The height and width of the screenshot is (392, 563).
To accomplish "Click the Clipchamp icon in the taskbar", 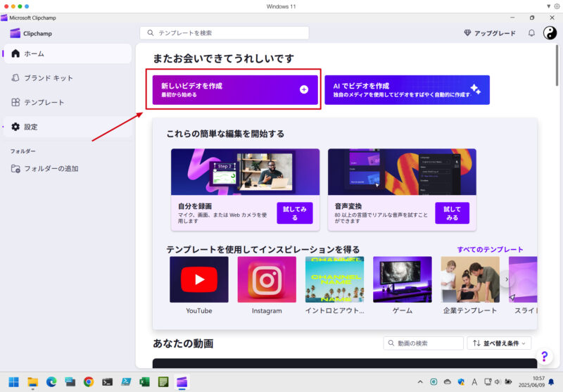I will pos(182,382).
